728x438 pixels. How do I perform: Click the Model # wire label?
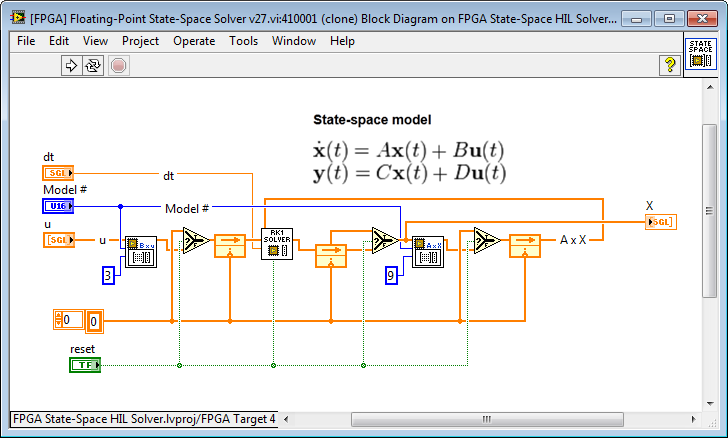187,209
